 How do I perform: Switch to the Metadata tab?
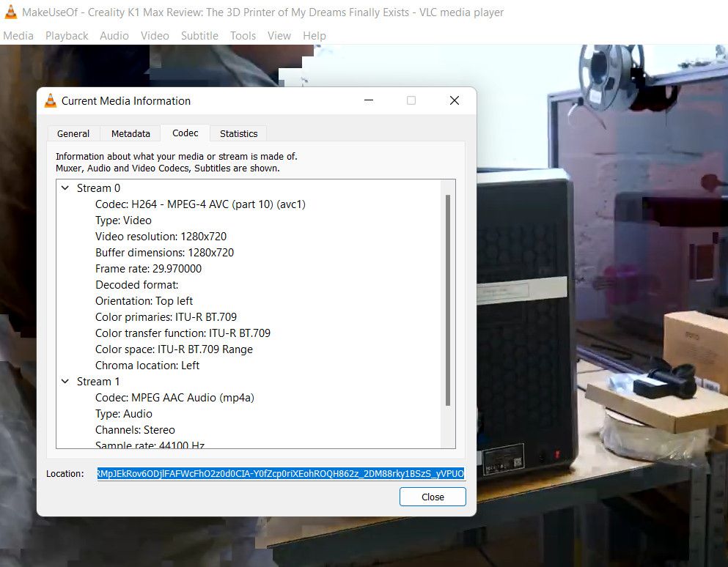[x=130, y=133]
